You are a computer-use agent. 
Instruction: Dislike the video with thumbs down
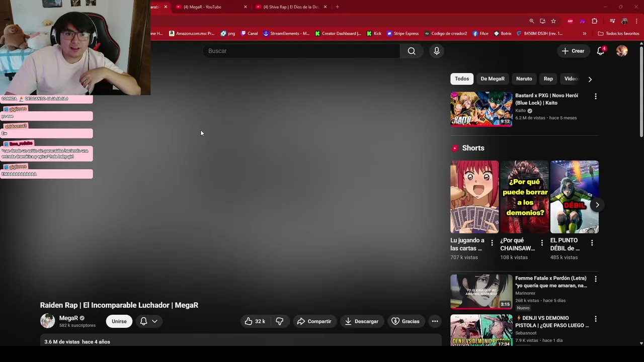tap(280, 321)
